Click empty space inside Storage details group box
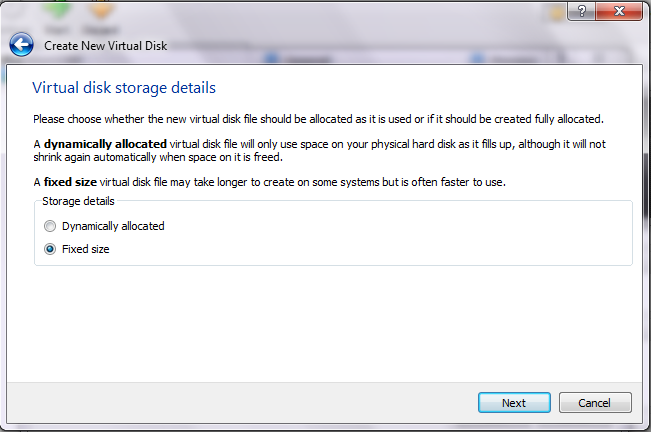The image size is (651, 432). click(400, 238)
